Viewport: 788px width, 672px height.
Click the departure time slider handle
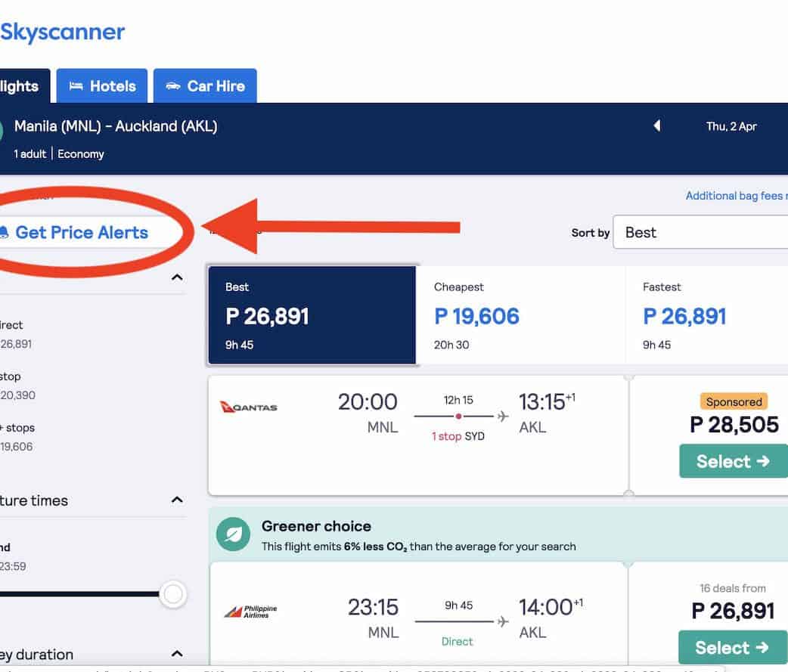(173, 594)
